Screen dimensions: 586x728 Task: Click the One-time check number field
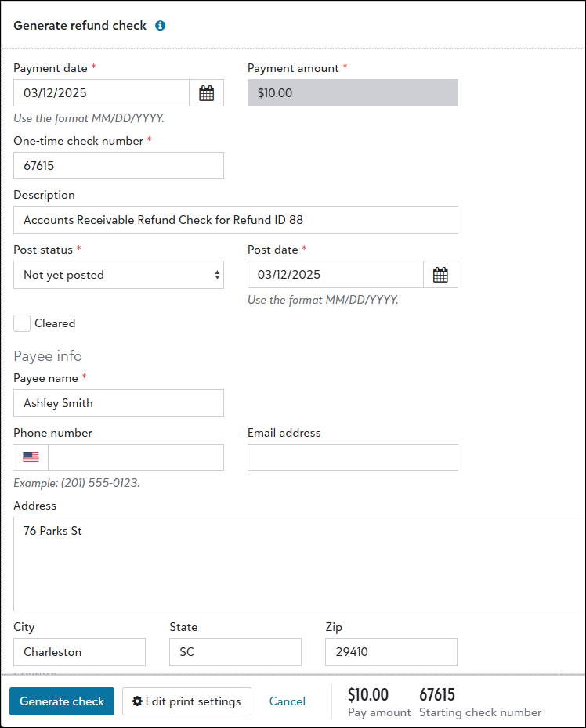tap(118, 166)
